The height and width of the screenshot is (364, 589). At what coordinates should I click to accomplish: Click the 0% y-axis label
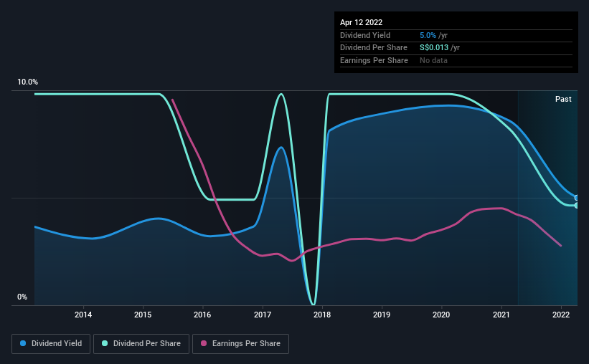pyautogui.click(x=22, y=297)
